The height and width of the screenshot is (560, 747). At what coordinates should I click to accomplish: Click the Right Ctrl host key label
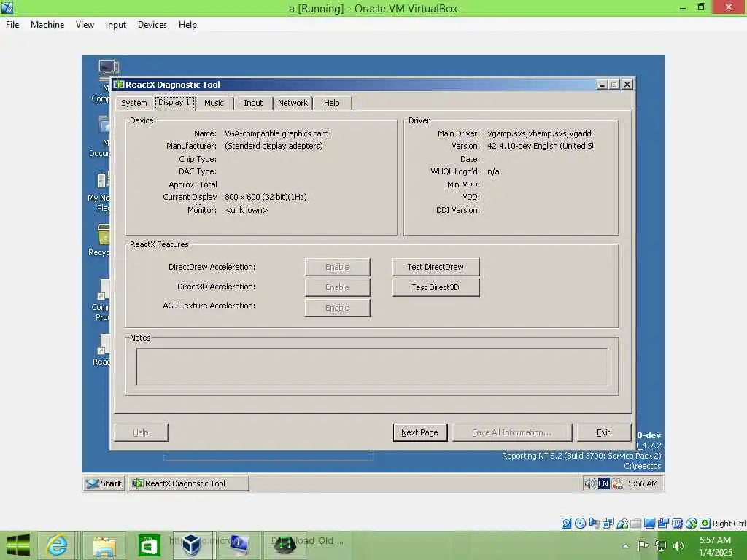(729, 524)
